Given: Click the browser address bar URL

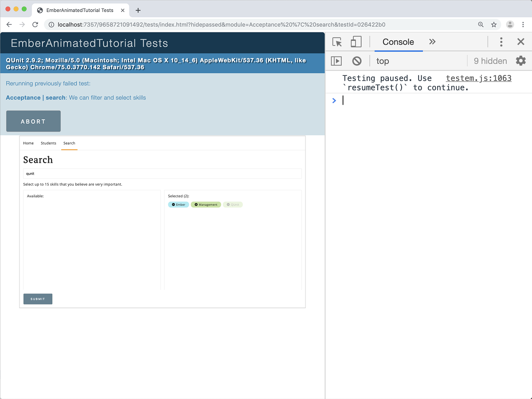Looking at the screenshot, I should point(221,25).
